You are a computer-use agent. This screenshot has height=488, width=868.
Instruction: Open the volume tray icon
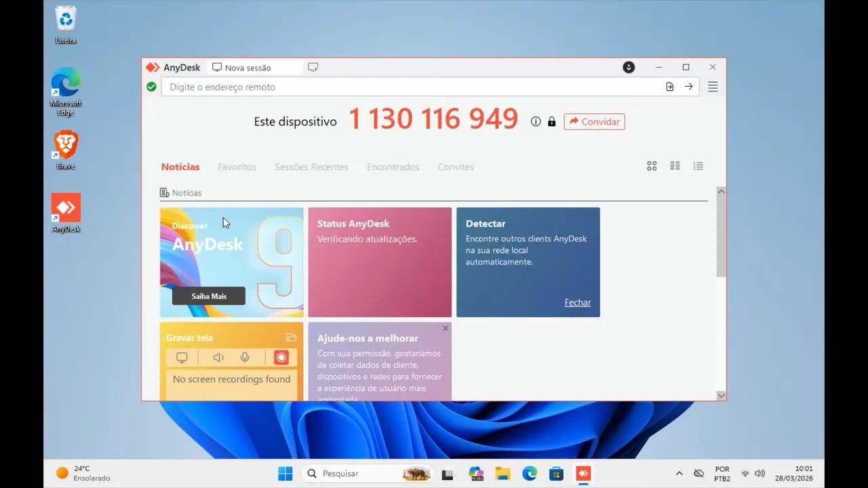(x=760, y=474)
